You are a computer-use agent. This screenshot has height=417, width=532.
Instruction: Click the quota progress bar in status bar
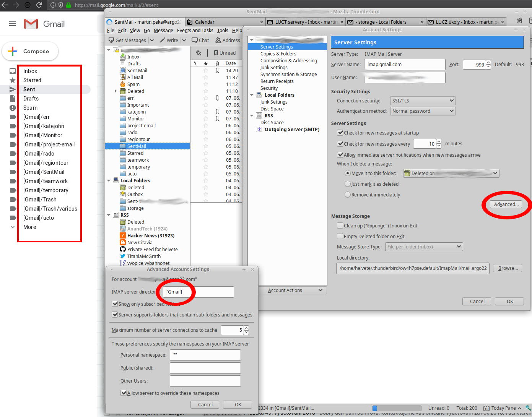397,408
